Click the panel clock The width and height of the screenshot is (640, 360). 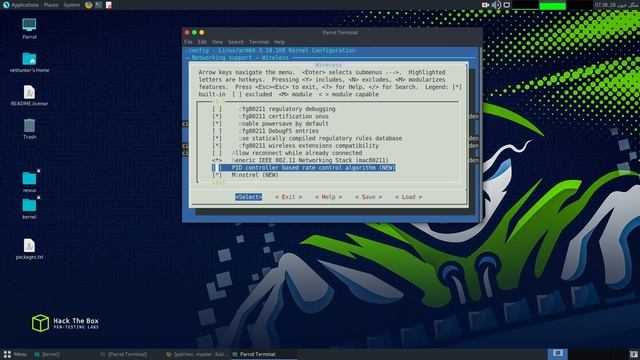pos(616,5)
